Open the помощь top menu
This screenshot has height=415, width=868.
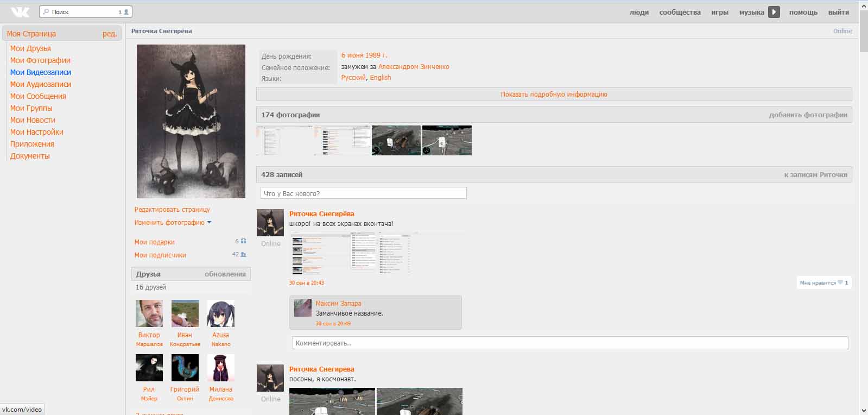pyautogui.click(x=803, y=12)
